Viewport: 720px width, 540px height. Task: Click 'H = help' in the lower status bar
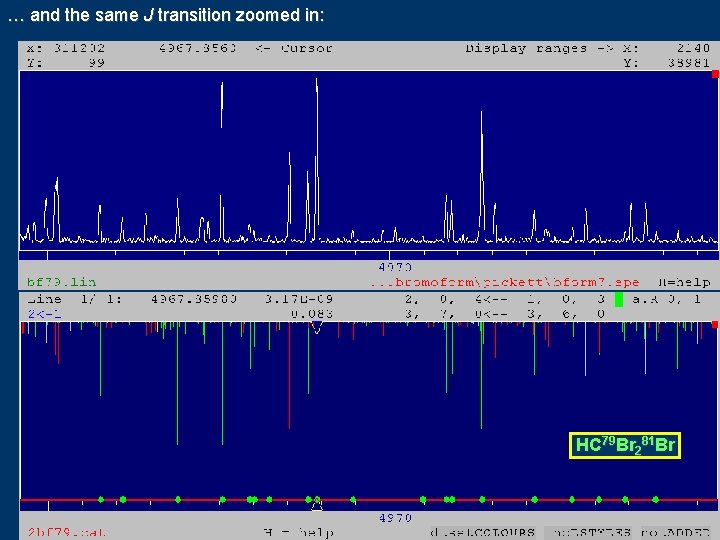pyautogui.click(x=299, y=533)
